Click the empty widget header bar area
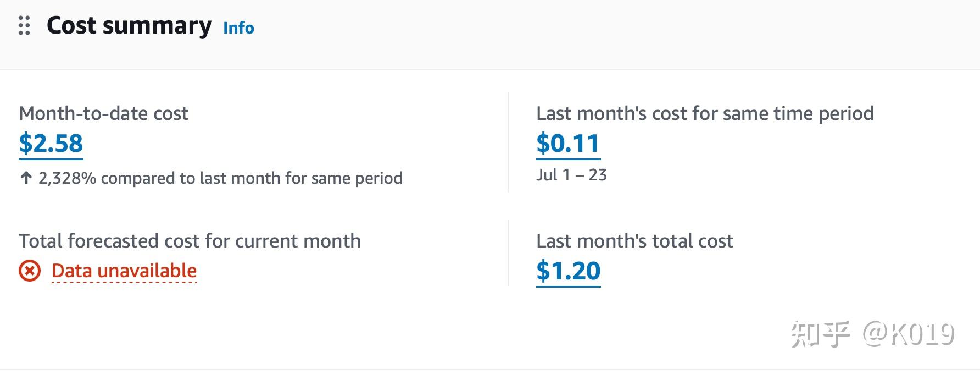The height and width of the screenshot is (374, 980). [604, 33]
